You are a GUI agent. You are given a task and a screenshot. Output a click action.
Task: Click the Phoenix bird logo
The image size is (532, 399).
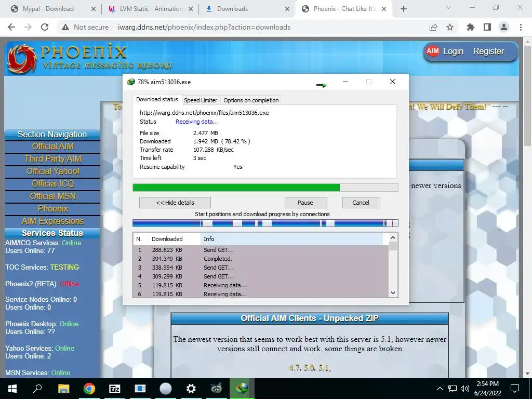pyautogui.click(x=22, y=58)
